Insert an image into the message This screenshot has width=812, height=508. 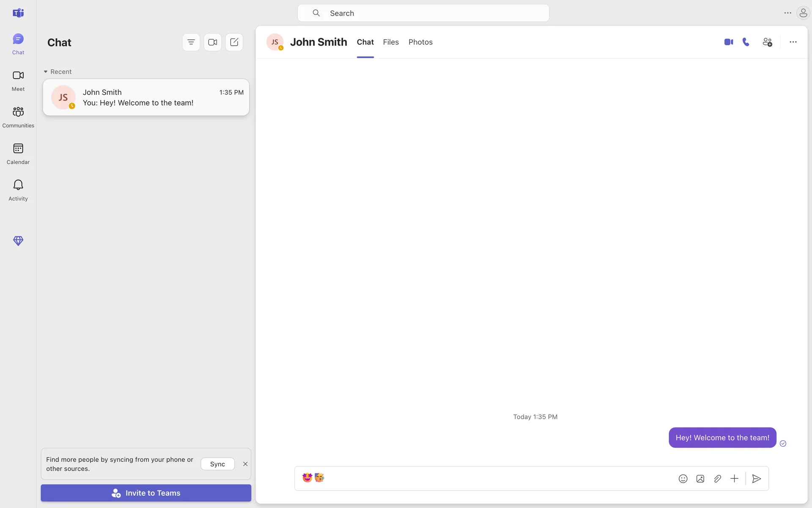tap(700, 479)
